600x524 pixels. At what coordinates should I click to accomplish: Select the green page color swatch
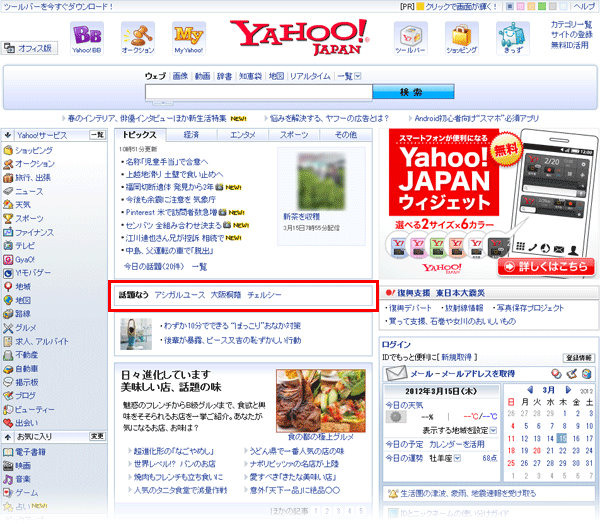pyautogui.click(x=542, y=6)
